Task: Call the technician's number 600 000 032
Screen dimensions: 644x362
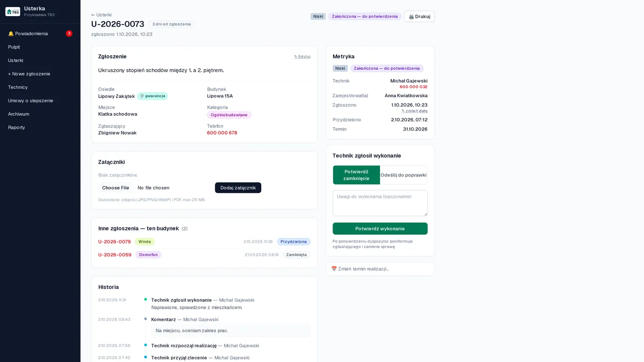Action: [x=413, y=87]
